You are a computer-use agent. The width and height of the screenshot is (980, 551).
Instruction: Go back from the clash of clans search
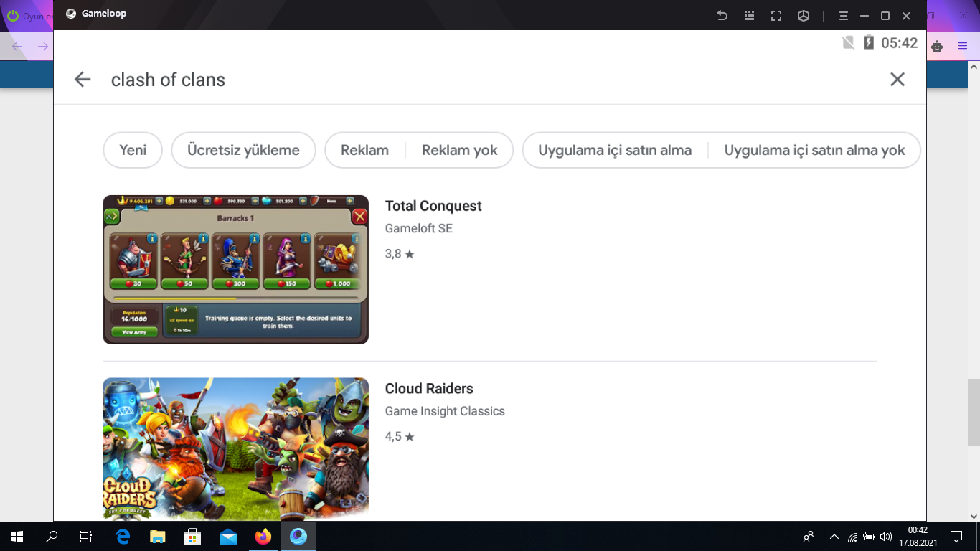tap(83, 80)
